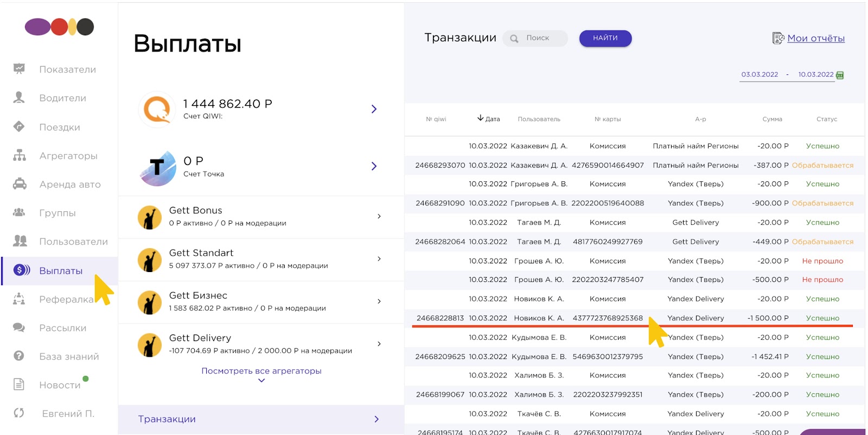Image resolution: width=868 pixels, height=435 pixels.
Task: Click the № карты column header
Action: click(608, 119)
